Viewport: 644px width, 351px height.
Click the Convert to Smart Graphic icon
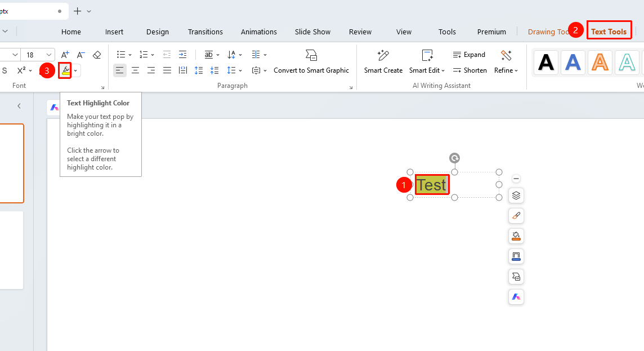[311, 55]
